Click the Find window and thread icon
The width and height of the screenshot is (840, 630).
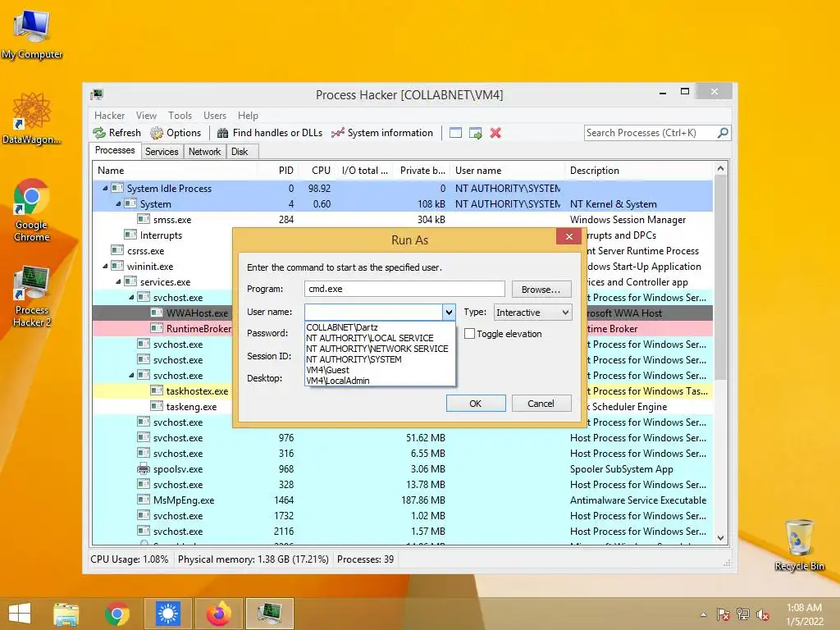coord(475,133)
